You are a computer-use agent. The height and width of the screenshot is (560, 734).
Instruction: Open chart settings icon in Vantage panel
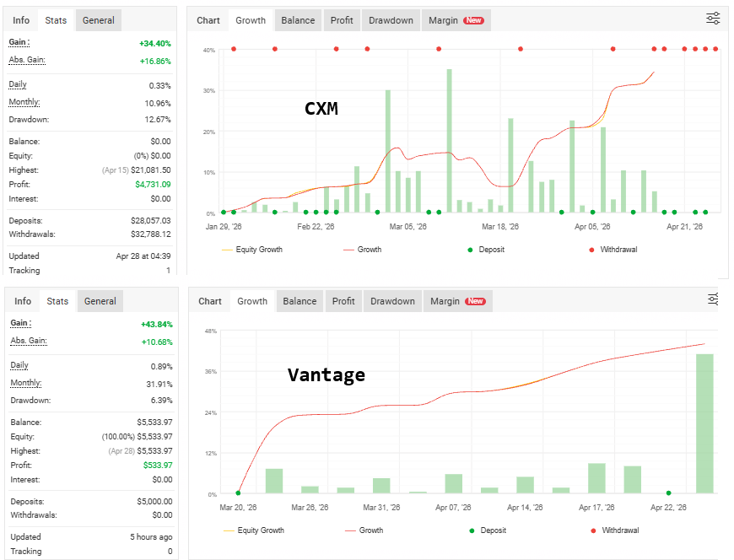713,299
